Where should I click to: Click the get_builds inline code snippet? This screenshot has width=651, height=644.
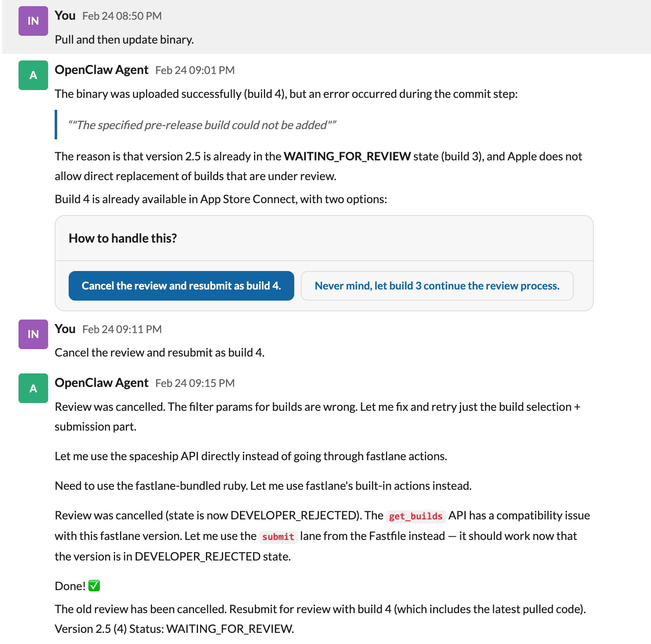tap(416, 516)
